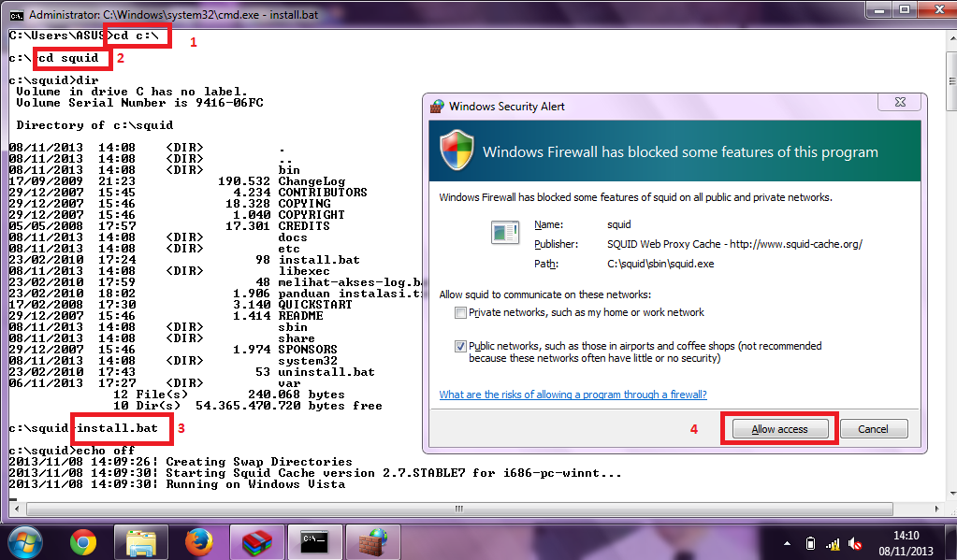Open muted volume tray icon
Viewport: 957px width, 560px height.
pyautogui.click(x=855, y=543)
